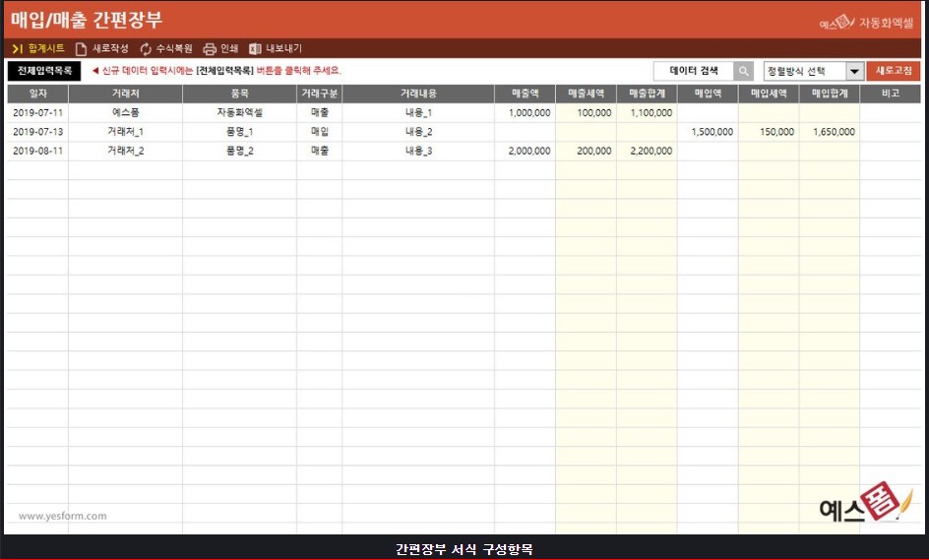Viewport: 929px width, 560px height.
Task: Select the 매출합계 column header
Action: [x=647, y=93]
